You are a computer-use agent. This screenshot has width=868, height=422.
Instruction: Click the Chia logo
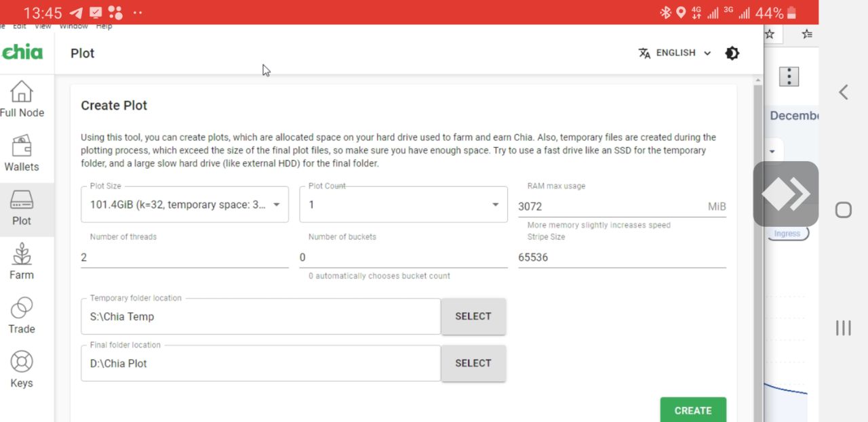[22, 53]
